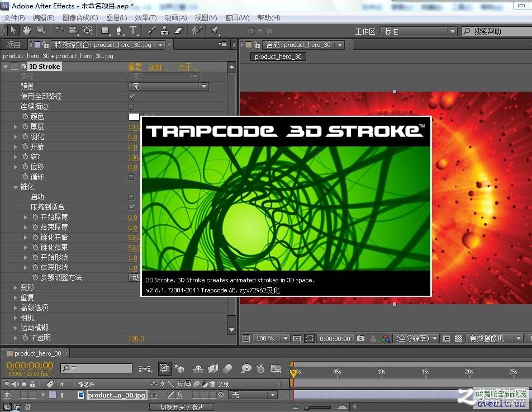Uncheck the 压缩到适合 checkbox
The height and width of the screenshot is (412, 532).
[x=132, y=207]
